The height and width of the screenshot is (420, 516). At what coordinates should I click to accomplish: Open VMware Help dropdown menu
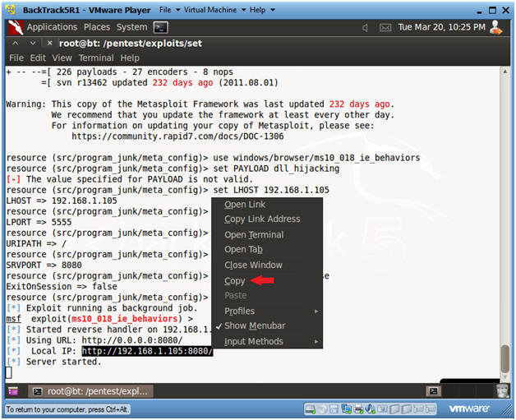pyautogui.click(x=262, y=10)
